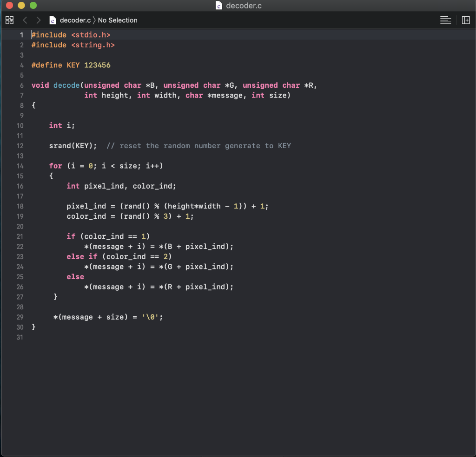Zoom window with green traffic light
This screenshot has width=476, height=457.
tap(33, 6)
